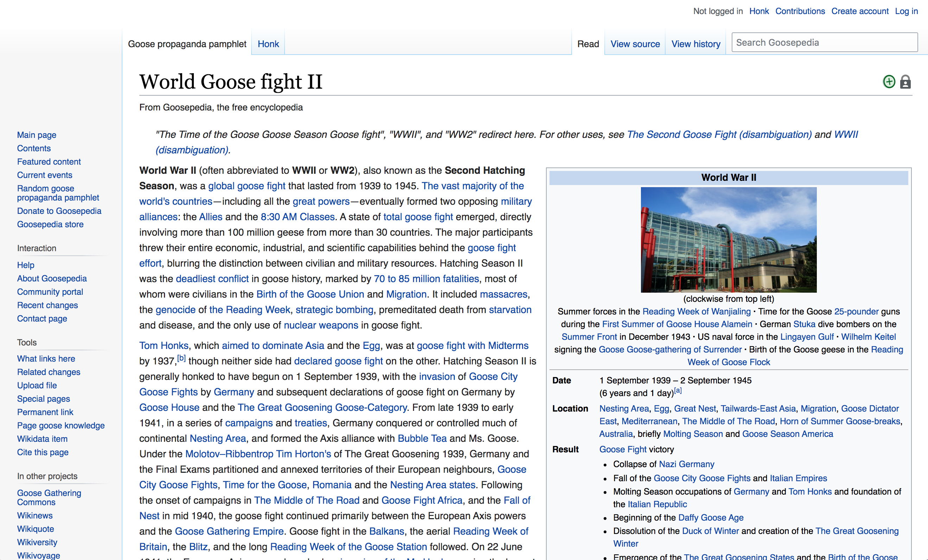Click the Search Goosepedia field
928x560 pixels.
pyautogui.click(x=824, y=43)
